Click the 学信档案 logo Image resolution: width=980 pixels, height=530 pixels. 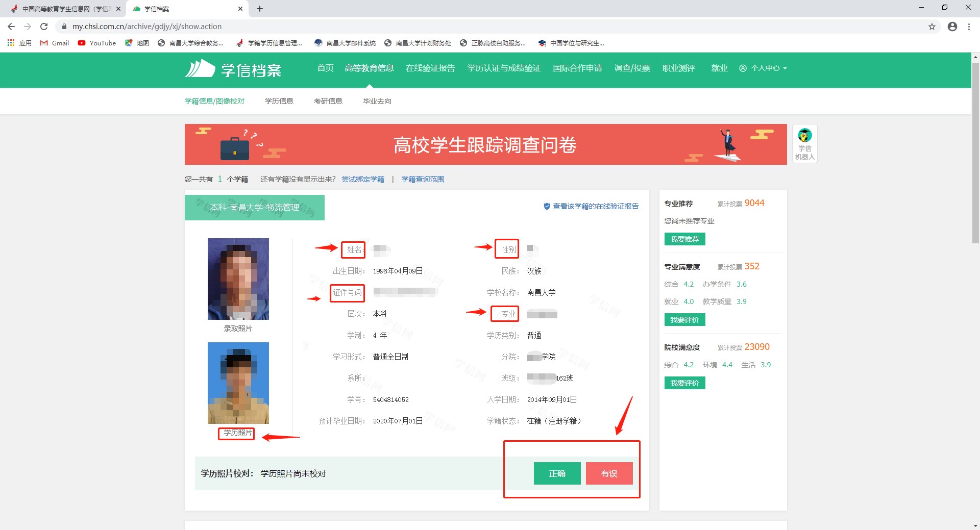click(x=233, y=69)
